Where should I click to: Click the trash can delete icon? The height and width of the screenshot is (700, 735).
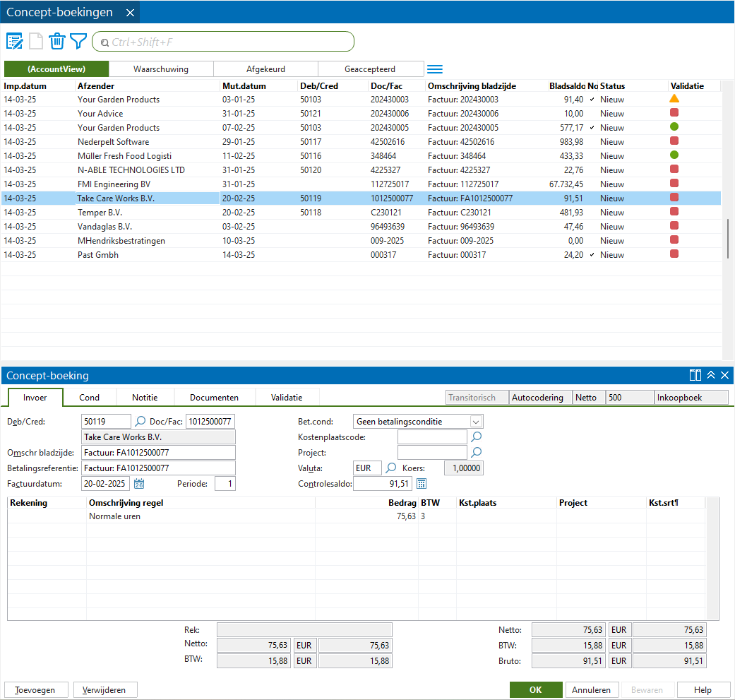pos(57,42)
